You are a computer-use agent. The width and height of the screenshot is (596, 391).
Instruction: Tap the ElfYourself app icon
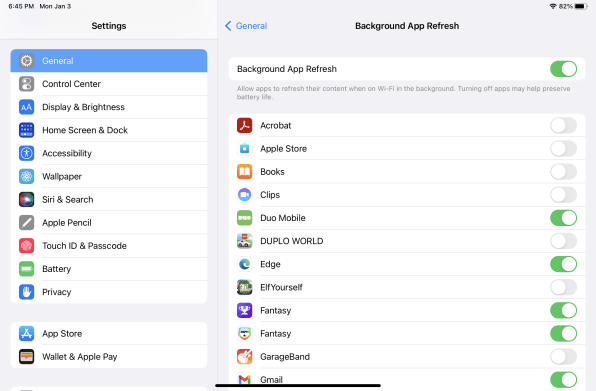coord(244,287)
